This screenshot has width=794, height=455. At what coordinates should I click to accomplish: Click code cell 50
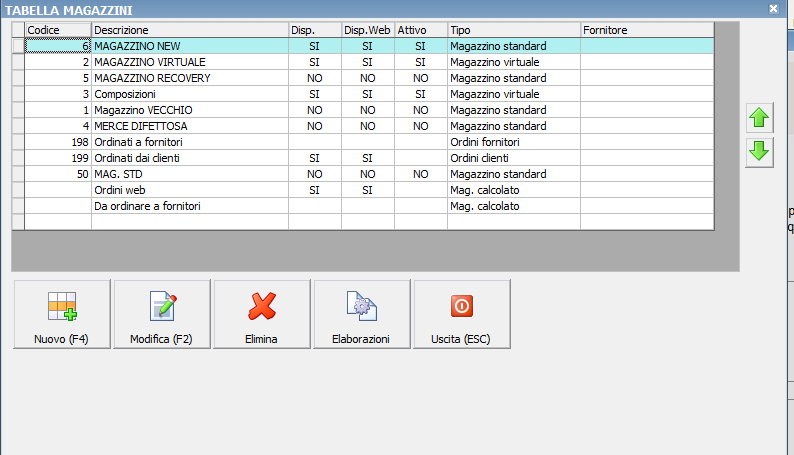point(58,174)
